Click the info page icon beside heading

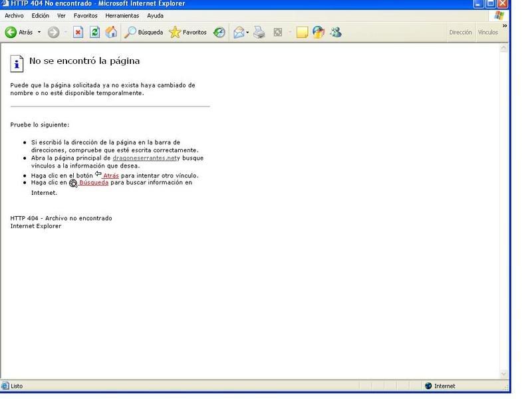click(x=17, y=63)
